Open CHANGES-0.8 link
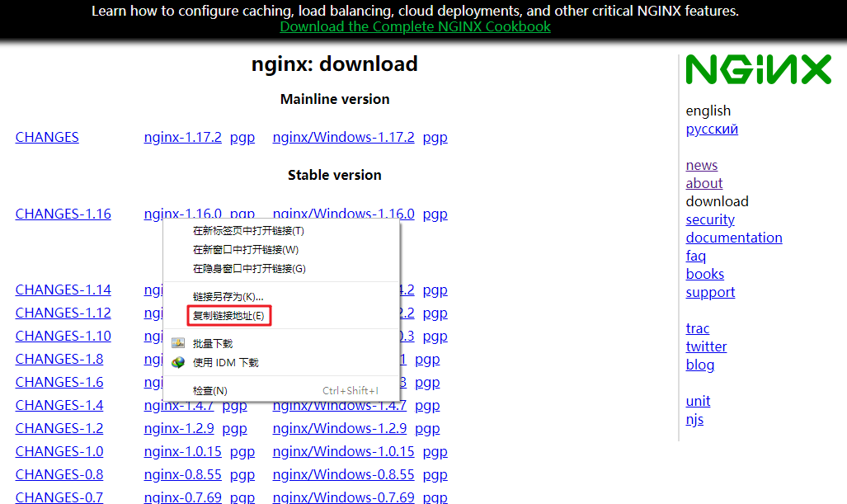 [59, 475]
